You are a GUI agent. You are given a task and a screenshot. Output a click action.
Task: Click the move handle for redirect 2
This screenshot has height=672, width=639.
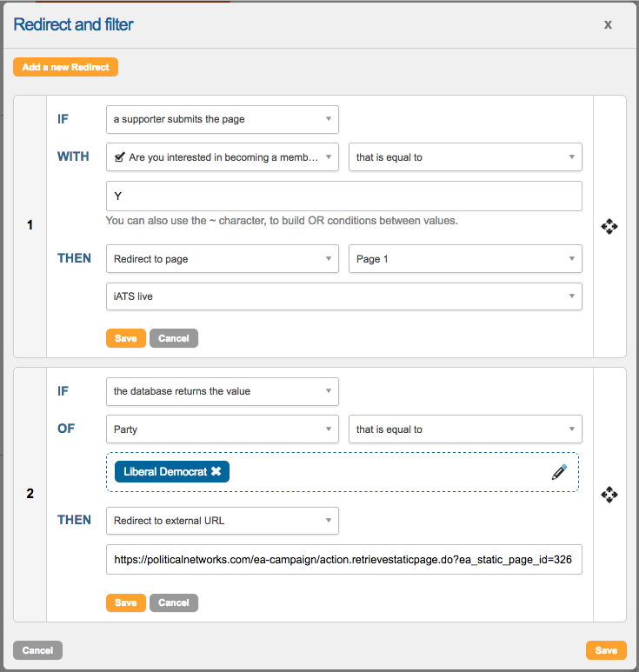tap(609, 495)
